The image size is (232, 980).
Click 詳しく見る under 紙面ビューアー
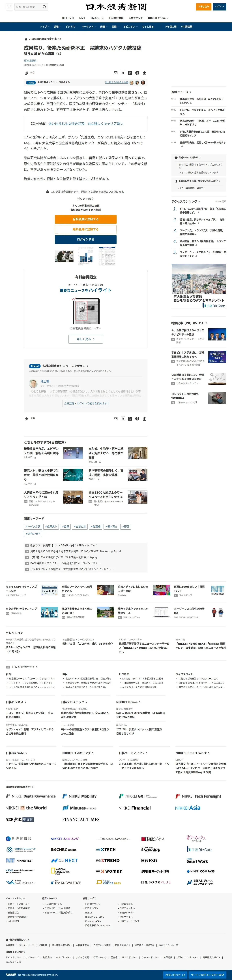click(x=86, y=339)
